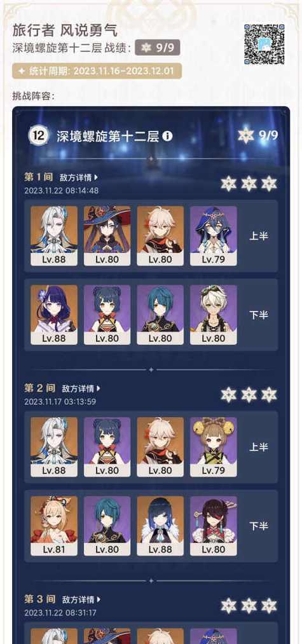This screenshot has width=302, height=644.
Task: Open the Lv.79 bell-hairpin character in 第2间
Action: [213, 447]
